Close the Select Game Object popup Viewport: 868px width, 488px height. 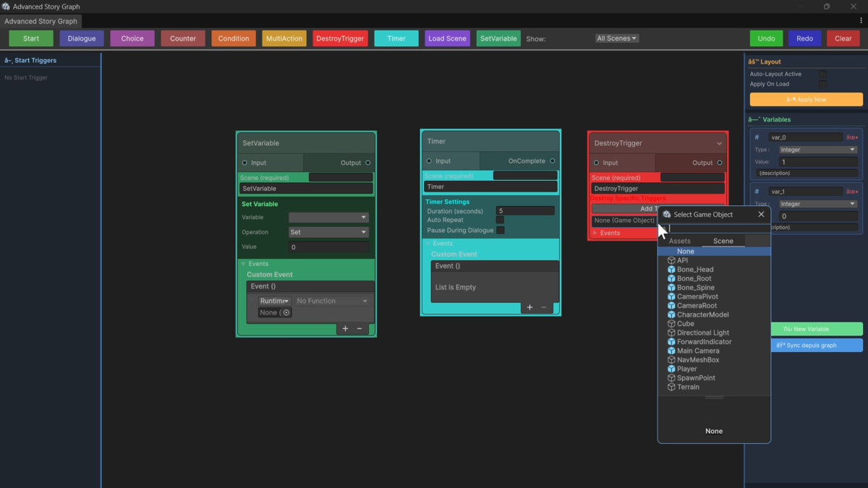[761, 214]
